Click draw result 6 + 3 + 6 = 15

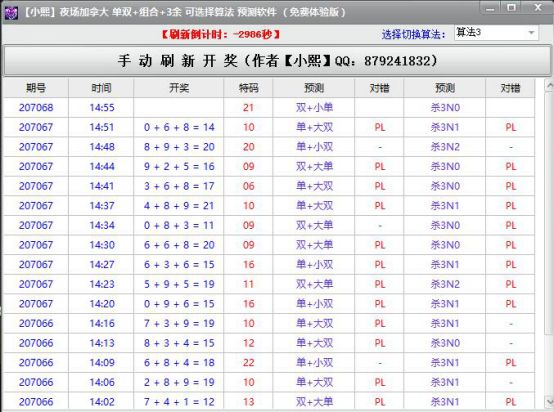179,264
